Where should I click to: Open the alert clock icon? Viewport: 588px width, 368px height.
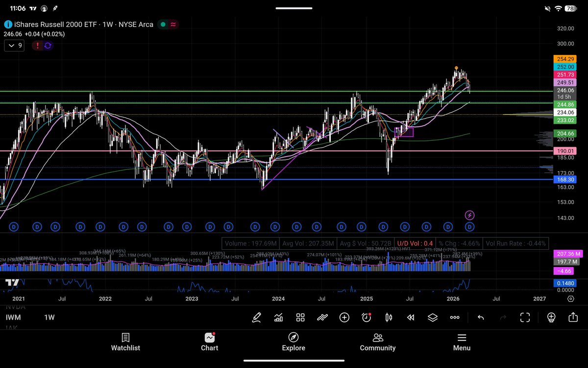click(367, 317)
